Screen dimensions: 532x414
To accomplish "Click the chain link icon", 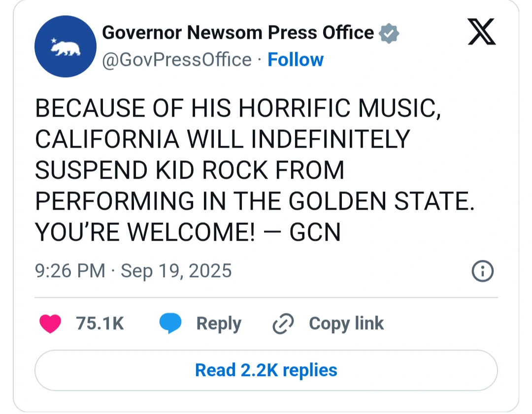I will (283, 324).
